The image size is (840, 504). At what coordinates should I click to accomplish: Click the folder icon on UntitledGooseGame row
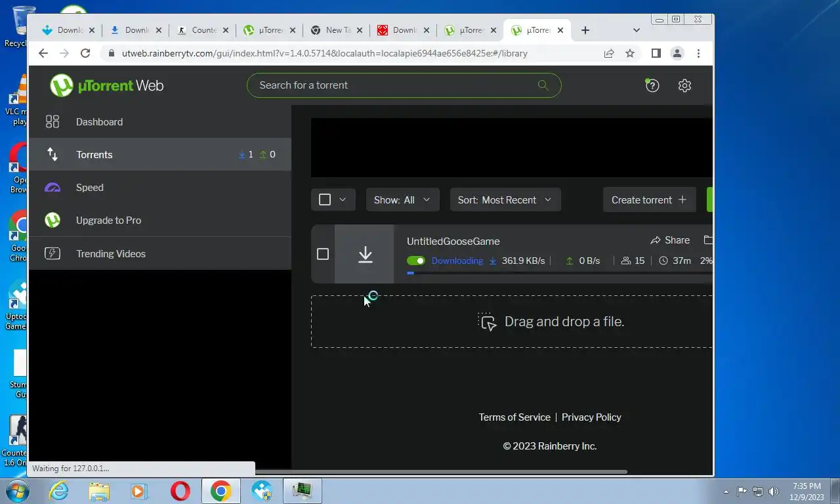[x=708, y=240]
